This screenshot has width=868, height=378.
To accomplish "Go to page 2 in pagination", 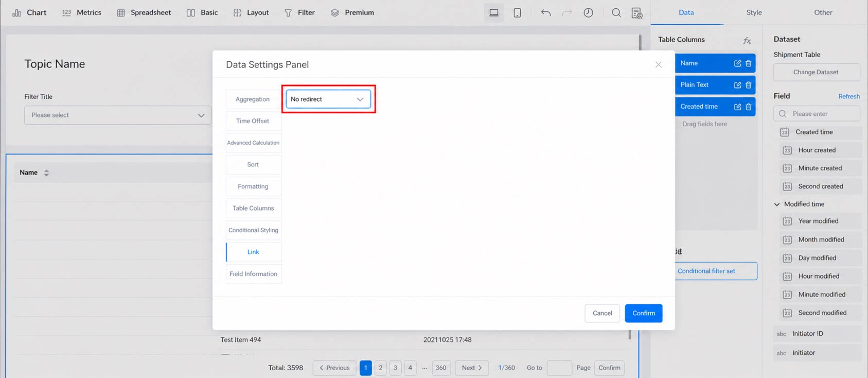I will pyautogui.click(x=381, y=368).
